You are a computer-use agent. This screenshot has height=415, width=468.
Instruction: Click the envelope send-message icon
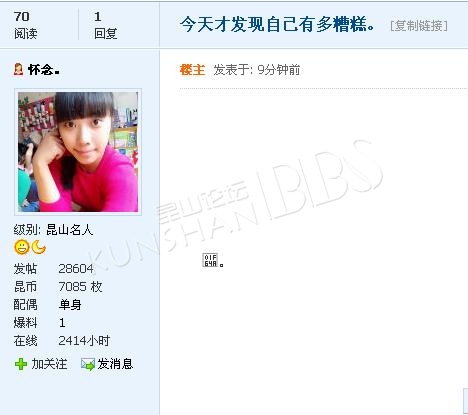[x=88, y=364]
